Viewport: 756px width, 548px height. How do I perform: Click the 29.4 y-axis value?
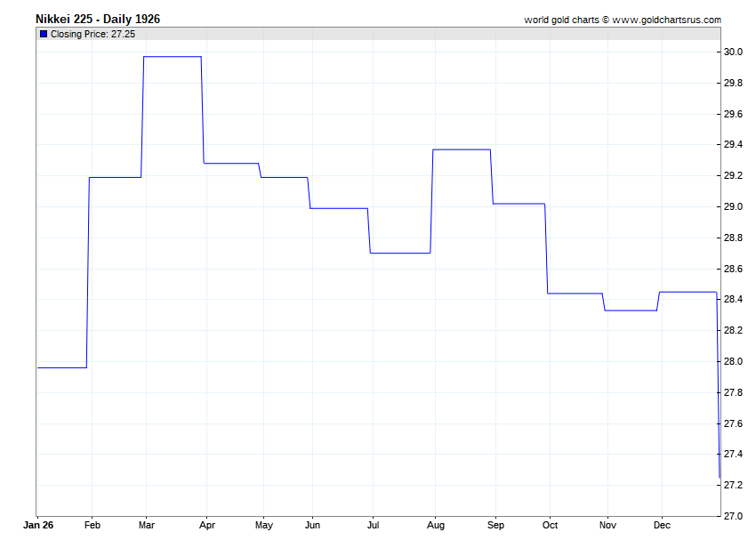pos(733,145)
